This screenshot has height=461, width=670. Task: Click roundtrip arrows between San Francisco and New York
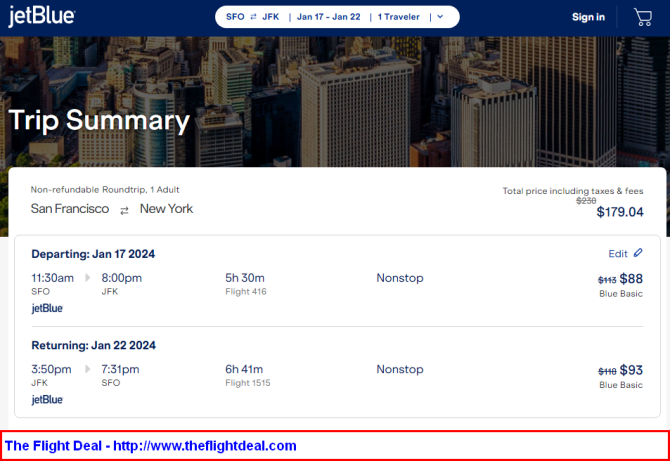pyautogui.click(x=124, y=210)
